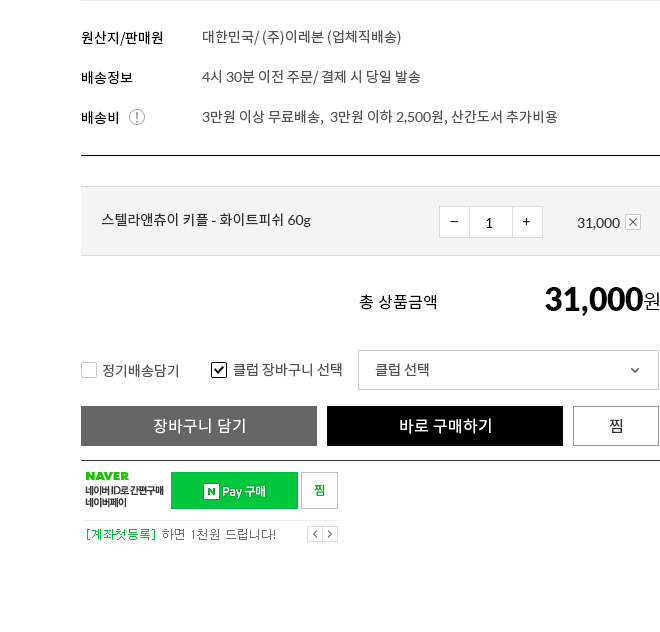Viewport: 660px width, 632px height.
Task: Click the 클럽 선택 dropdown chevron arrow
Action: tap(635, 370)
